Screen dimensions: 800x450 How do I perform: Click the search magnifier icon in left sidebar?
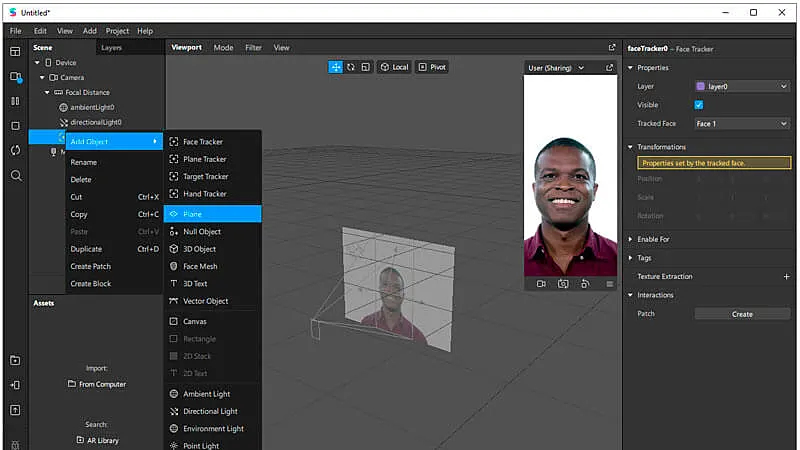click(15, 175)
